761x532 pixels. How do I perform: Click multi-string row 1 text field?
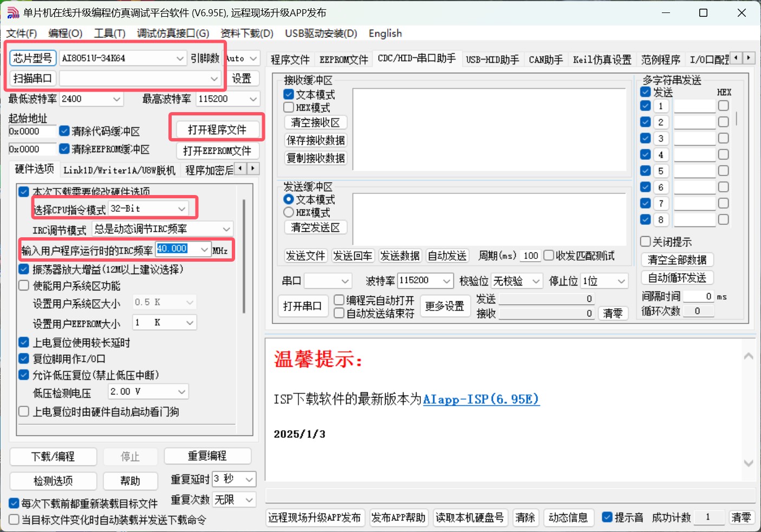point(695,106)
